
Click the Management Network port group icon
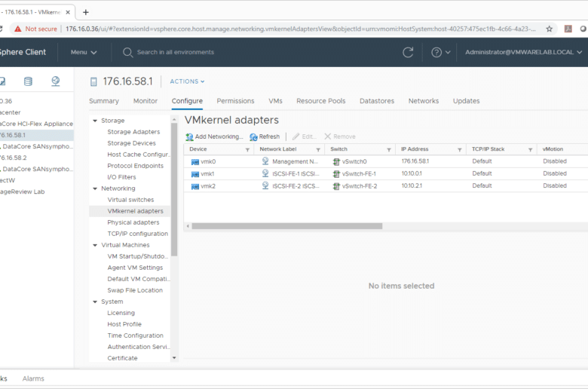265,161
